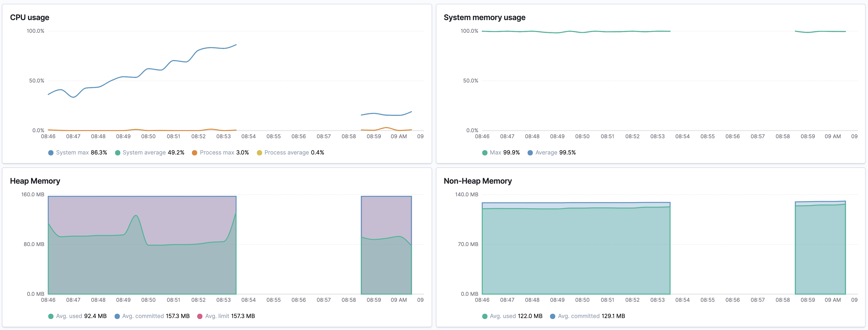Click the green heap Avg. used dot
This screenshot has height=330, width=868.
[51, 317]
